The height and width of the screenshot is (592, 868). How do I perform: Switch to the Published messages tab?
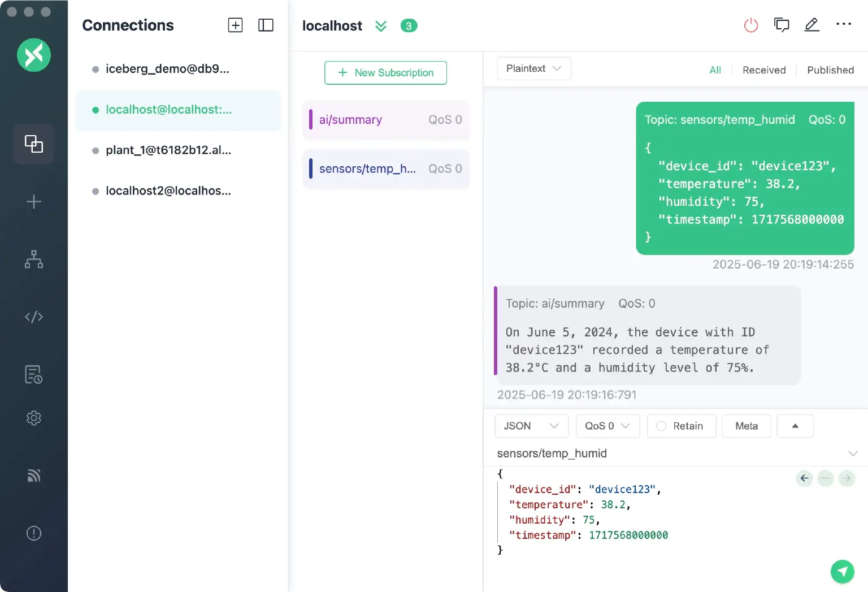pyautogui.click(x=830, y=70)
